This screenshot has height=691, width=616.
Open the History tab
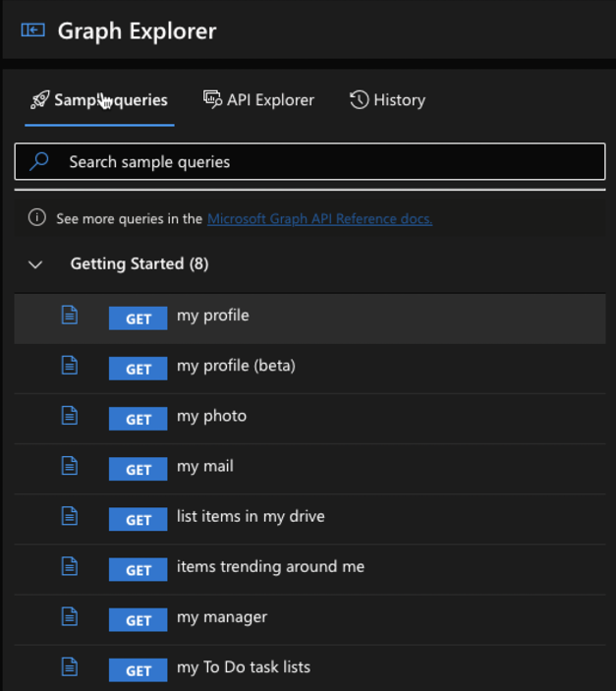[387, 100]
